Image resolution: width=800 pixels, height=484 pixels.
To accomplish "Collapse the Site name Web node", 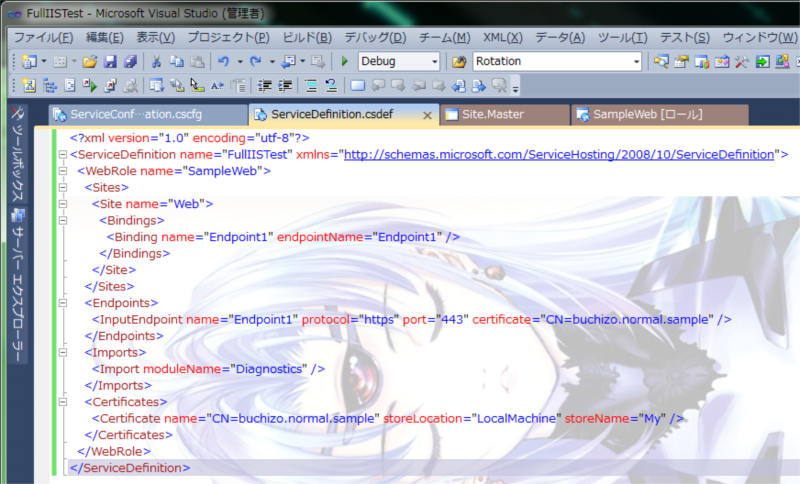I will (x=63, y=204).
